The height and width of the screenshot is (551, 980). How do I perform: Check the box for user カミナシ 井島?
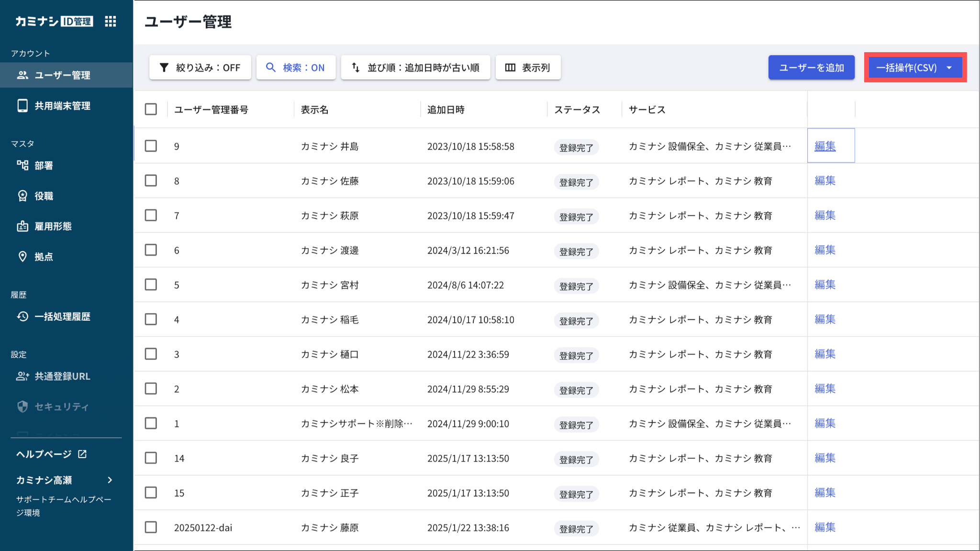coord(151,146)
